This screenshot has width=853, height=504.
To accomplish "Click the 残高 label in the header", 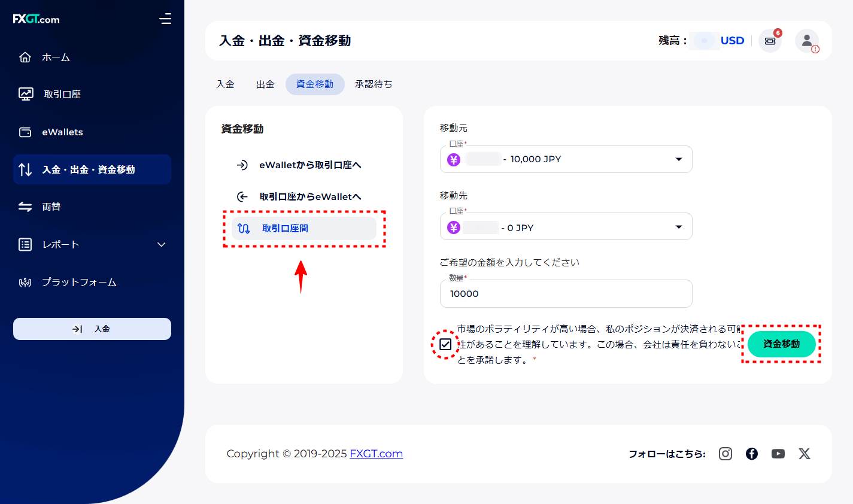I will tap(672, 41).
